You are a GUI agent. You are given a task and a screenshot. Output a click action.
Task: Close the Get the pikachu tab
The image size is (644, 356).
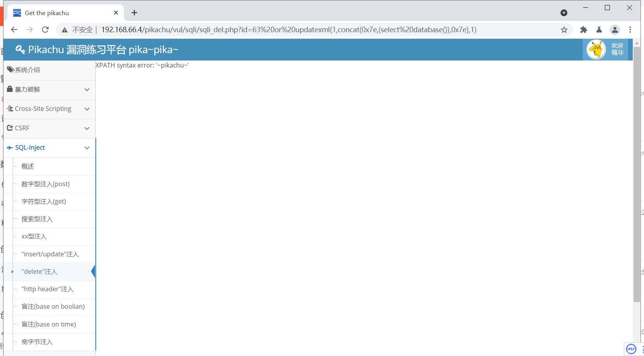[116, 13]
